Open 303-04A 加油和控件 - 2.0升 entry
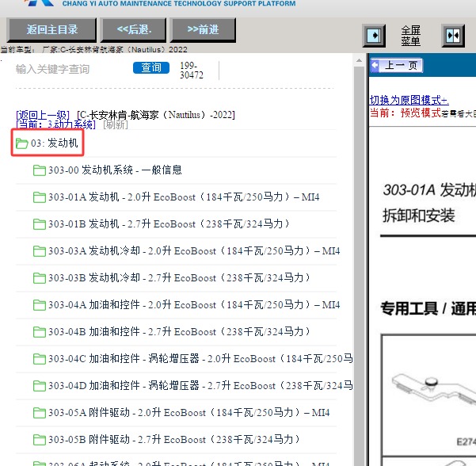This screenshot has width=476, height=466. coord(194,304)
